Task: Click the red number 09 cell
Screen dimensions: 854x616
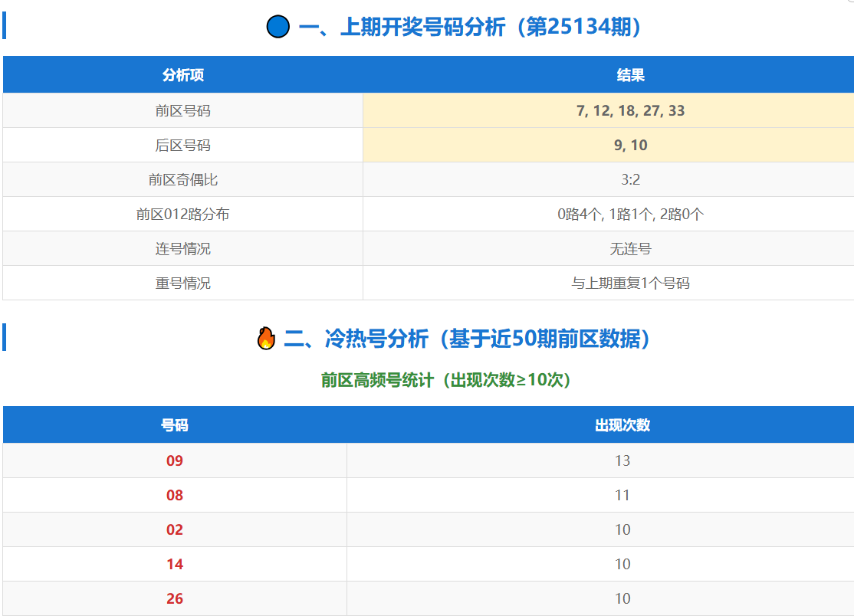Action: (175, 460)
